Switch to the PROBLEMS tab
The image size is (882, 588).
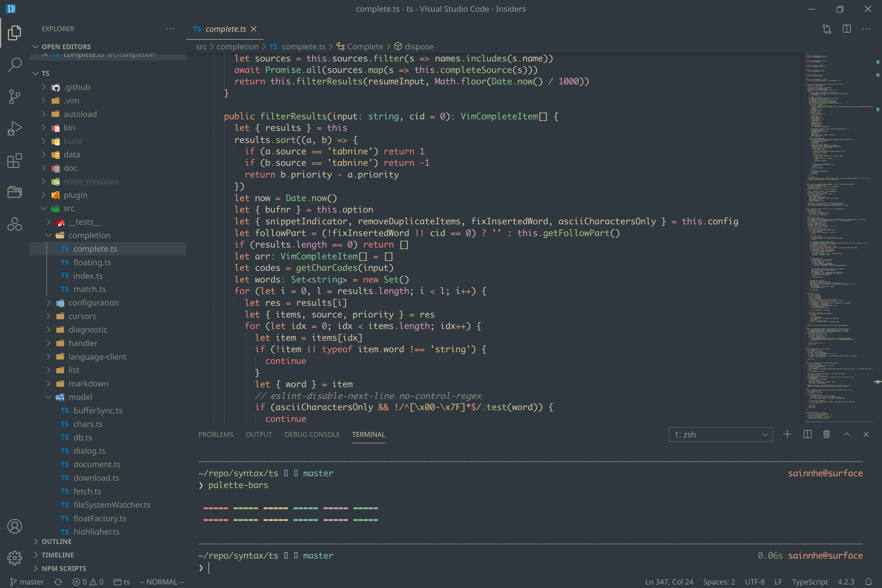click(216, 434)
